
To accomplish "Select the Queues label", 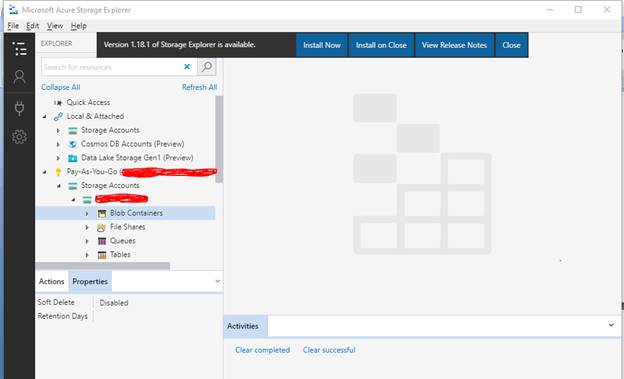I will tap(123, 241).
